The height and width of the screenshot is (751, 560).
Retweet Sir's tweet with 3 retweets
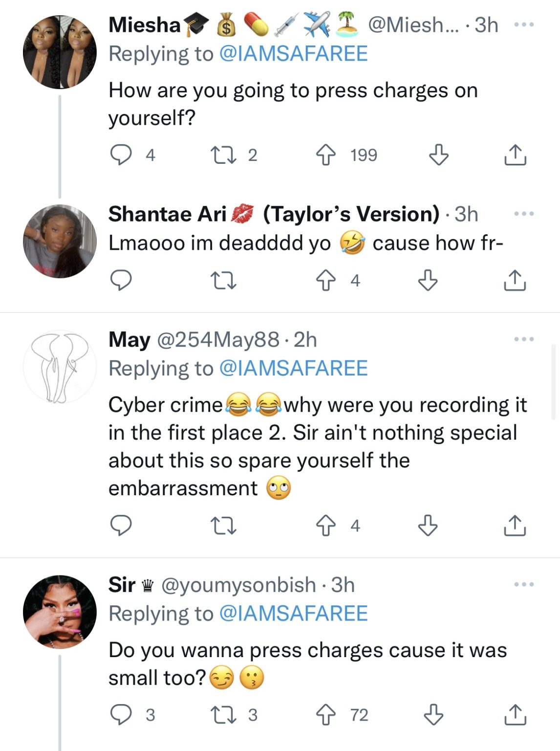tap(223, 715)
